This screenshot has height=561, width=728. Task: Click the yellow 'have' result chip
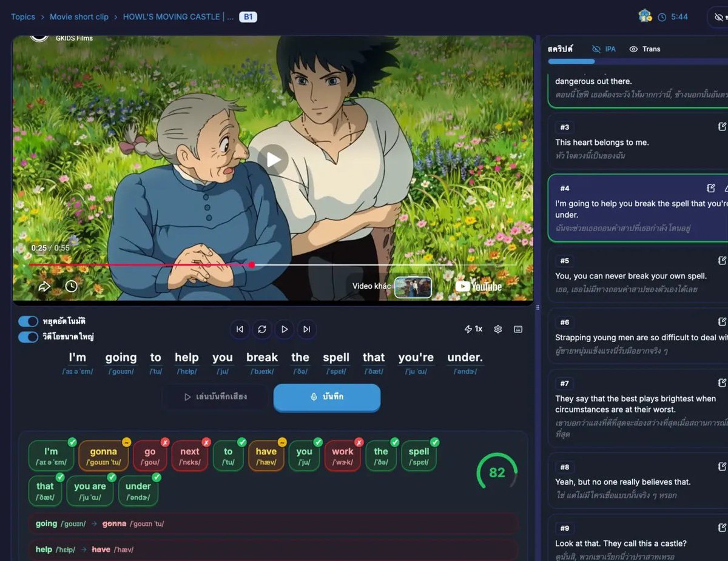tap(266, 456)
